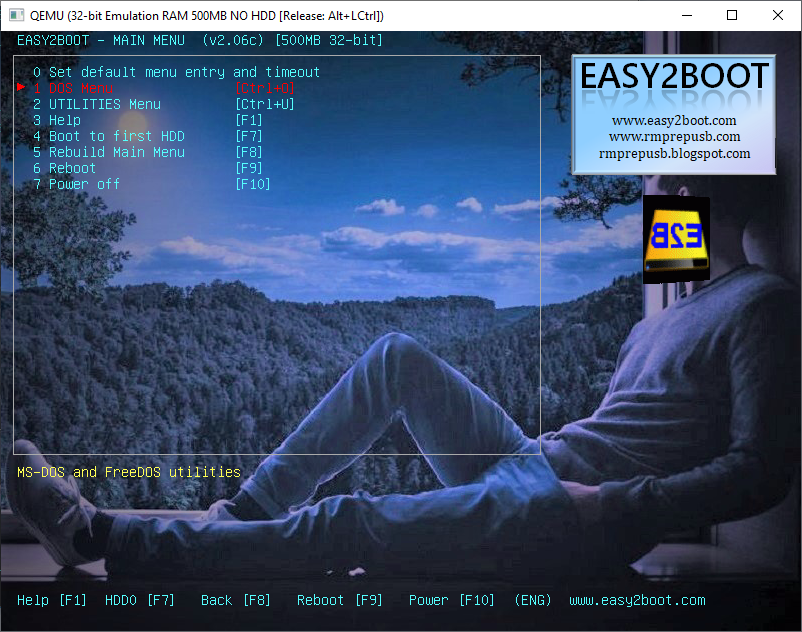Click the EASY2BOOT logo banner

pos(674,115)
